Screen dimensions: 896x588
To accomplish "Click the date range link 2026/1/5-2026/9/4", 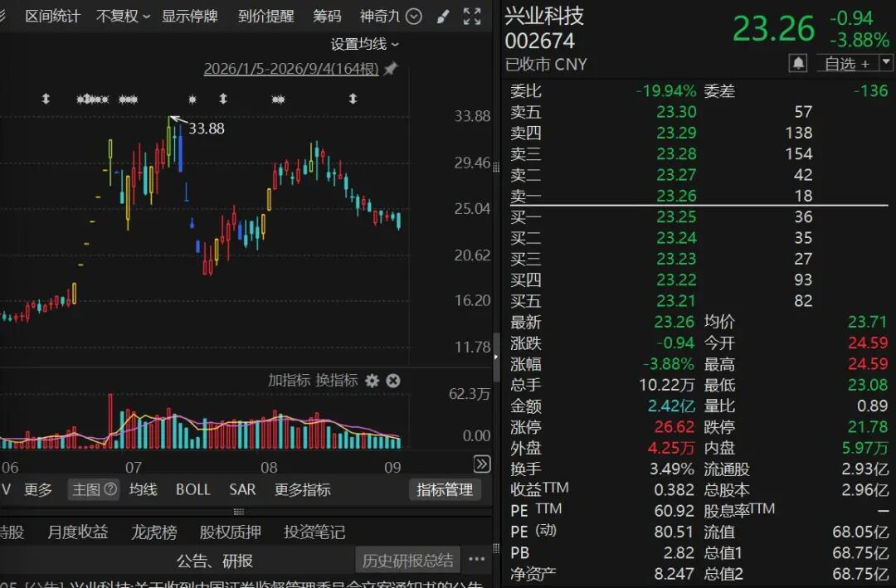I will coord(291,69).
